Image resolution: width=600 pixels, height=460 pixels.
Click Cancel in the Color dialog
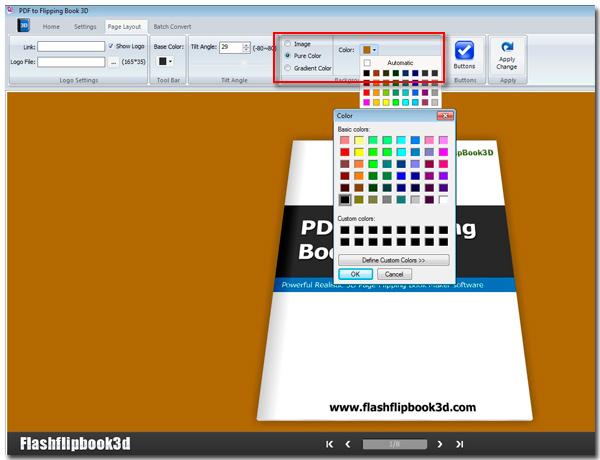pyautogui.click(x=394, y=274)
